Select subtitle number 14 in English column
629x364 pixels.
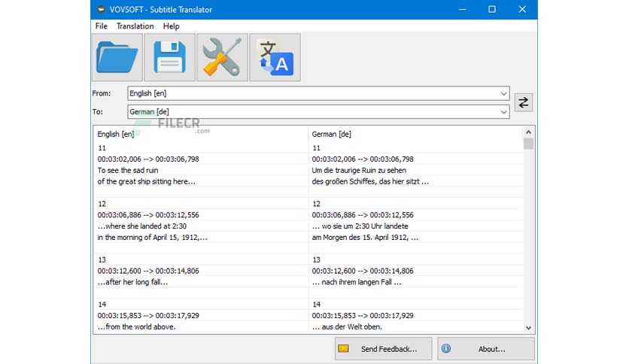point(102,305)
